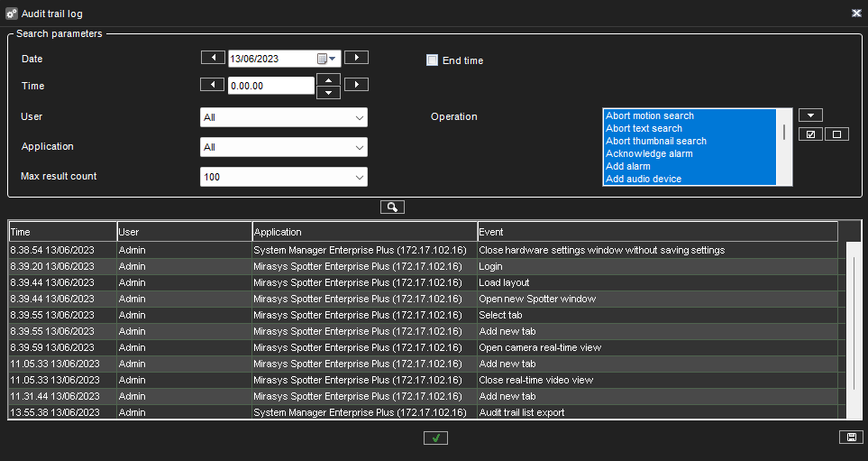868x461 pixels.
Task: Open the Max result count dropdown
Action: point(284,177)
